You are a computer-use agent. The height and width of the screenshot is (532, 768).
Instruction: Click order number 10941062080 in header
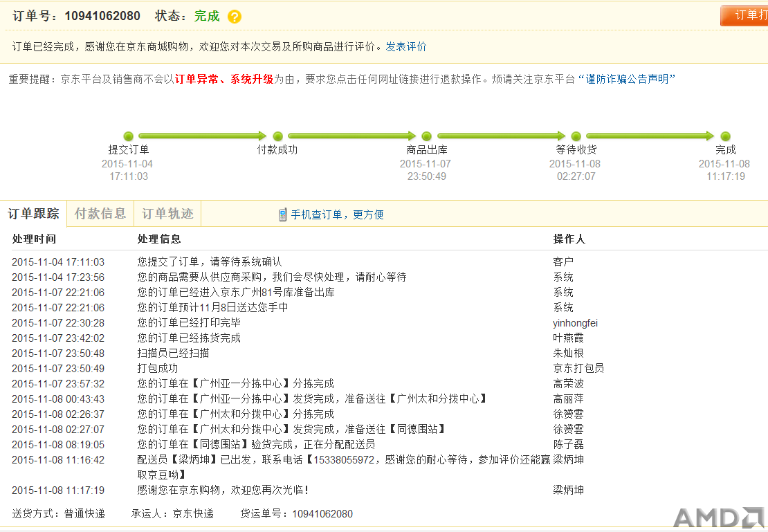[102, 16]
